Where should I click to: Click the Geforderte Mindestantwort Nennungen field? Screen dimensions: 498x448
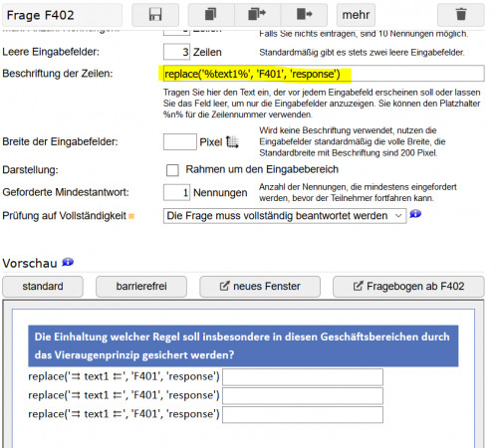176,192
